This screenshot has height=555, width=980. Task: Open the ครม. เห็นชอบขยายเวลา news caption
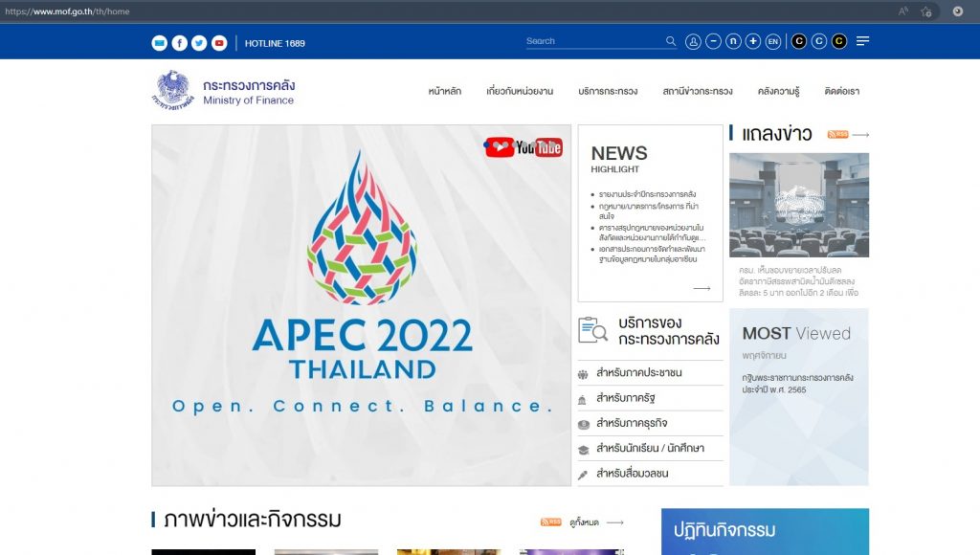[799, 281]
